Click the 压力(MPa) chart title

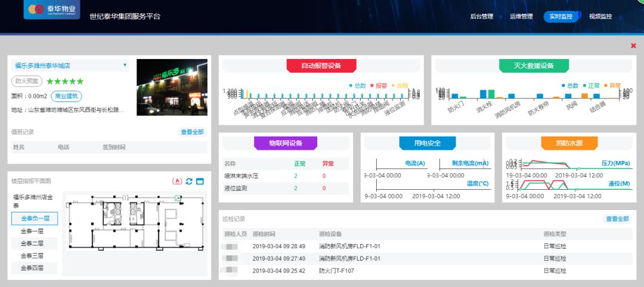tap(615, 163)
